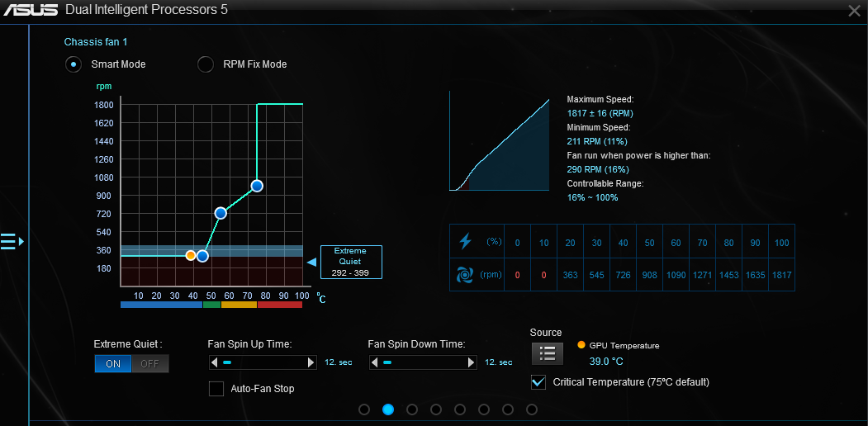Click the orange current temperature marker on curve
The width and height of the screenshot is (868, 426).
pos(191,256)
